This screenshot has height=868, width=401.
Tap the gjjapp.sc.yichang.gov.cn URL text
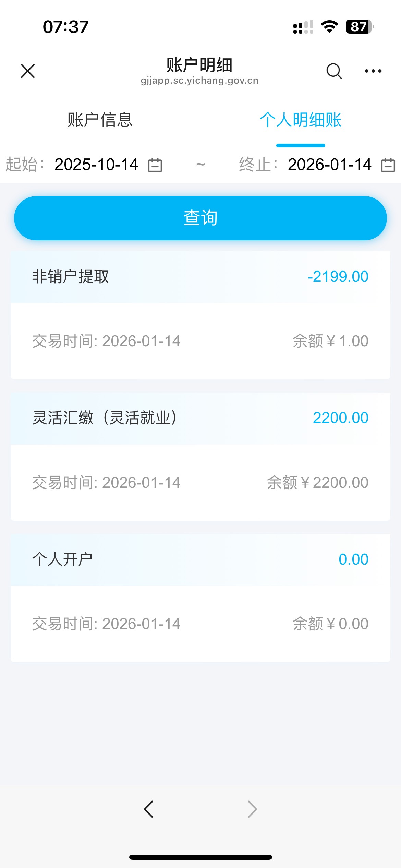(x=199, y=81)
